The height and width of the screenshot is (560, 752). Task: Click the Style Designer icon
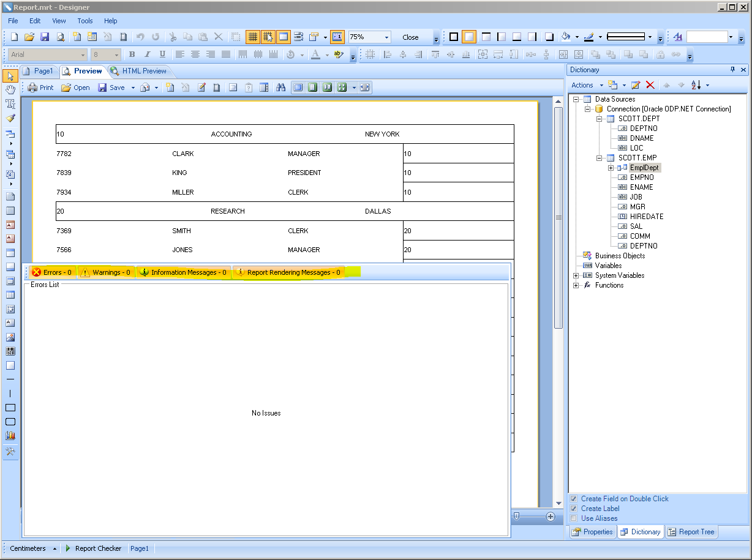pos(678,37)
